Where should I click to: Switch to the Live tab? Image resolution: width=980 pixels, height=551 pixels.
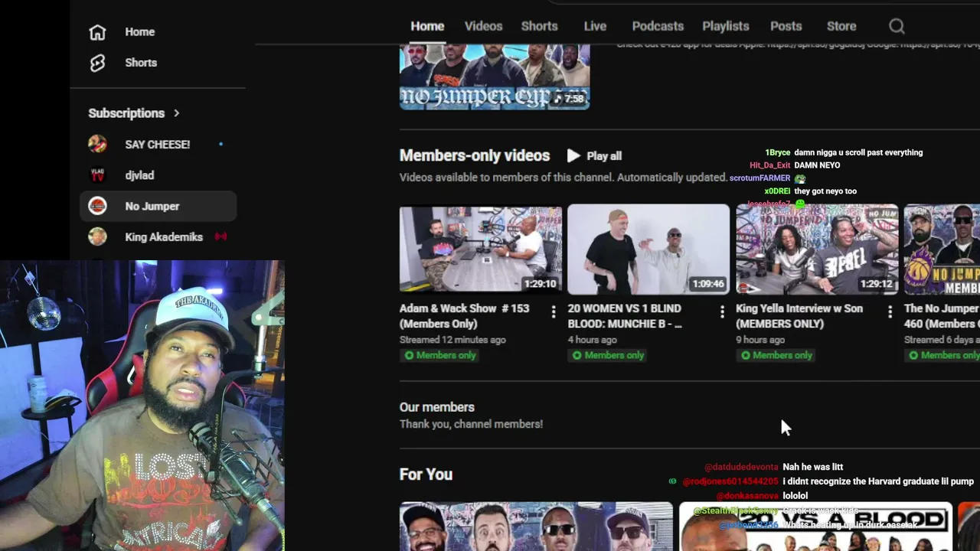pyautogui.click(x=595, y=26)
